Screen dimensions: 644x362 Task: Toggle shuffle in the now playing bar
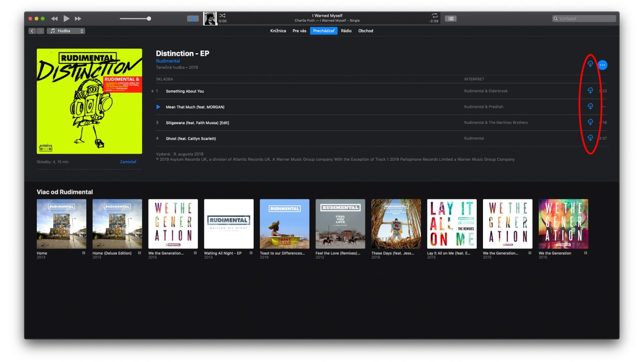pos(222,16)
